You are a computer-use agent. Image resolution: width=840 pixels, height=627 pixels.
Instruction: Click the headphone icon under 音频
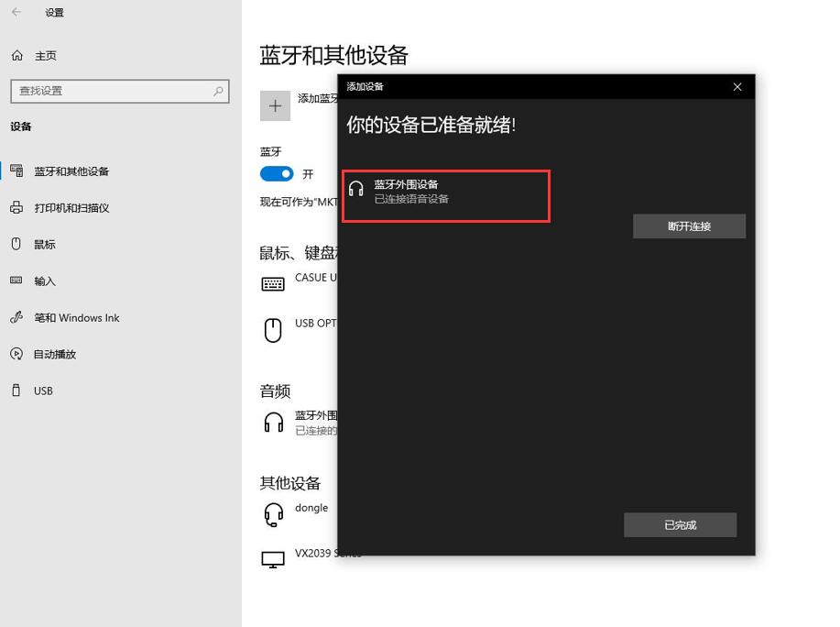274,423
